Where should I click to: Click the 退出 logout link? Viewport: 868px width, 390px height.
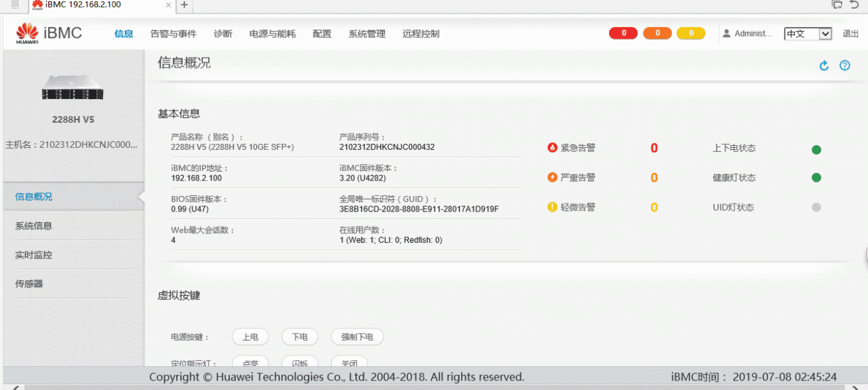coord(850,34)
